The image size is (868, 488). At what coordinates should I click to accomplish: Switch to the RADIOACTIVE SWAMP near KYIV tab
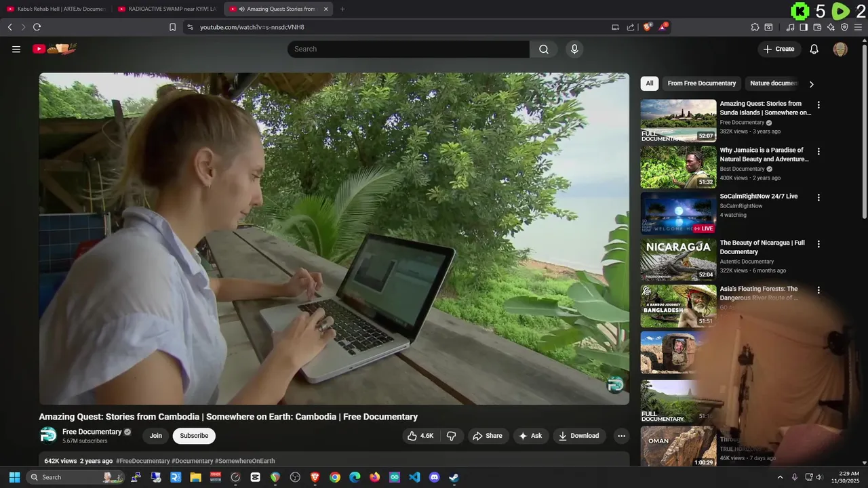click(167, 9)
